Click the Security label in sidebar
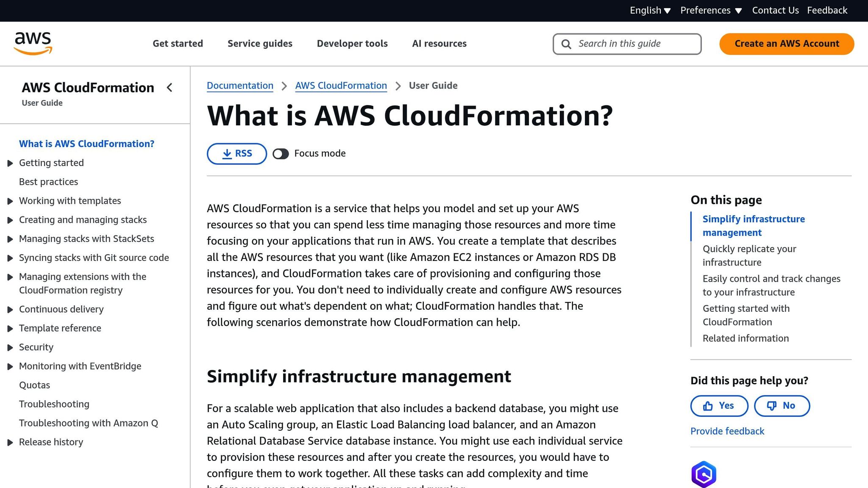Viewport: 868px width, 488px height. click(x=36, y=347)
